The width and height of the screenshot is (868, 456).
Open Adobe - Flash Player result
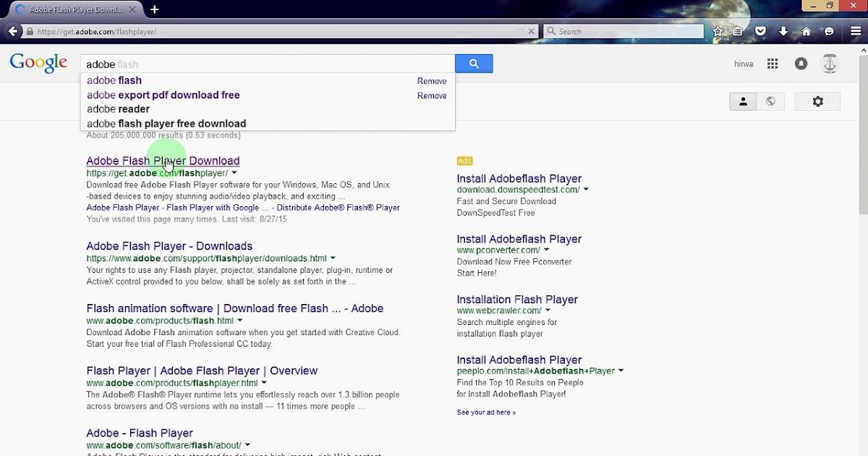(140, 433)
